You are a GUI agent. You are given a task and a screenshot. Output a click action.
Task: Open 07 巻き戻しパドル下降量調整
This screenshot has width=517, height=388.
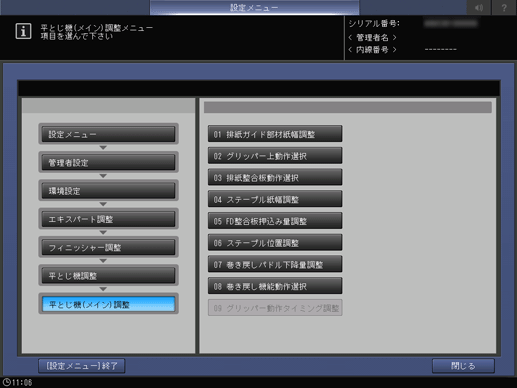click(x=275, y=264)
